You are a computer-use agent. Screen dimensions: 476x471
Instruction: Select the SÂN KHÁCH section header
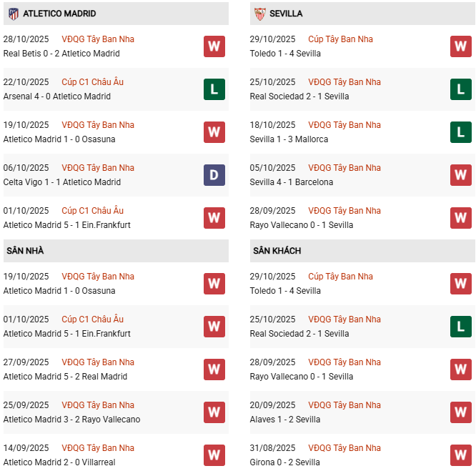tap(277, 251)
